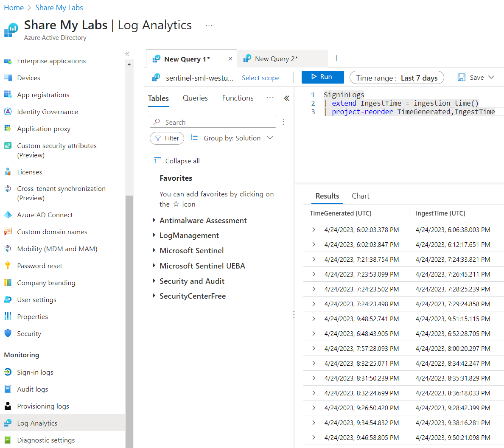Expand the 9:46:58.805 PM result row

pos(314,437)
